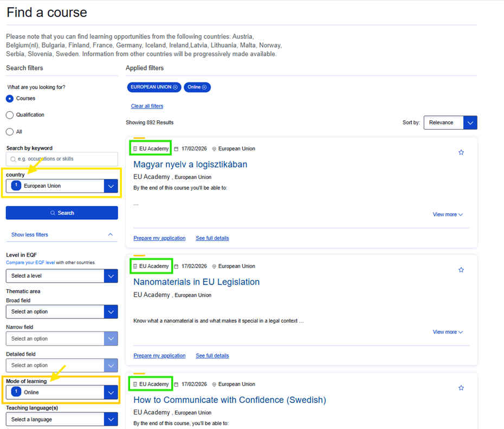This screenshot has height=429, width=504.
Task: Click the Applied filters heading
Action: (145, 68)
